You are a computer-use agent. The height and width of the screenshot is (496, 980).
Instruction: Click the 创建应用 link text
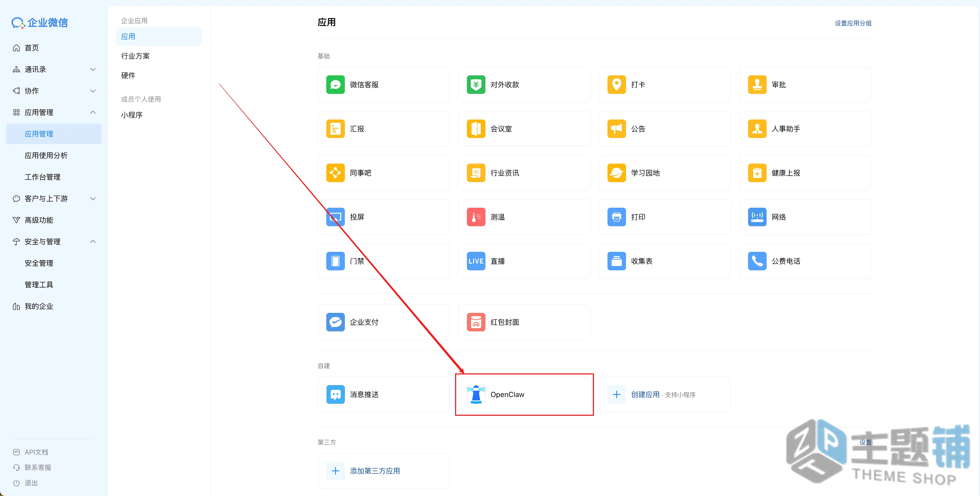point(645,394)
